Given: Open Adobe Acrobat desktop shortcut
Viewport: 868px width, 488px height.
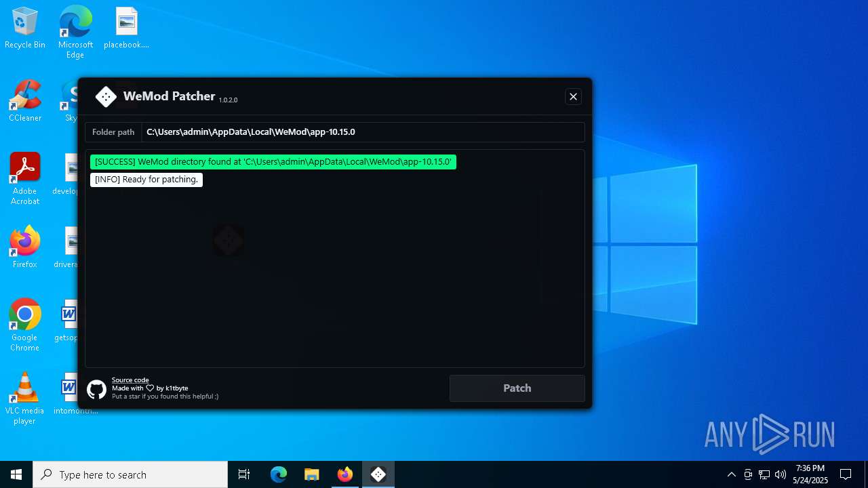Looking at the screenshot, I should pyautogui.click(x=25, y=179).
